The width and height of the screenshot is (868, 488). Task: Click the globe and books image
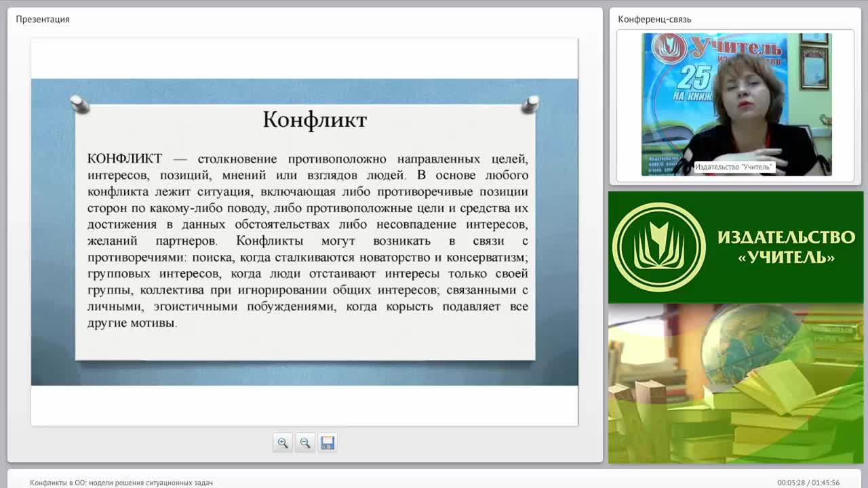pos(736,384)
